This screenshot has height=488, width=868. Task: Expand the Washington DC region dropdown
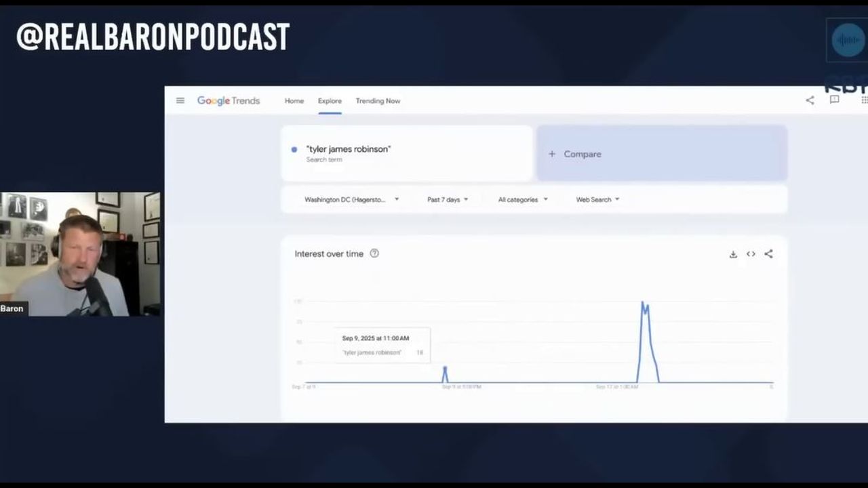click(x=351, y=200)
